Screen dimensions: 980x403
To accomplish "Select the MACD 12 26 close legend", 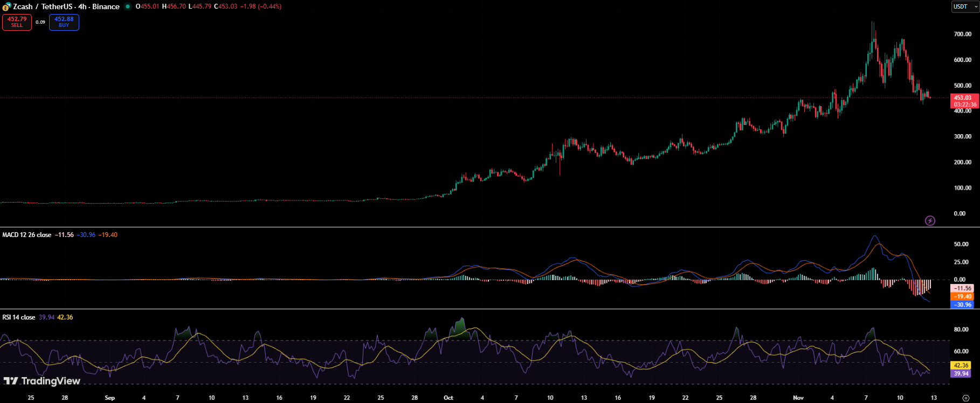I will 27,235.
